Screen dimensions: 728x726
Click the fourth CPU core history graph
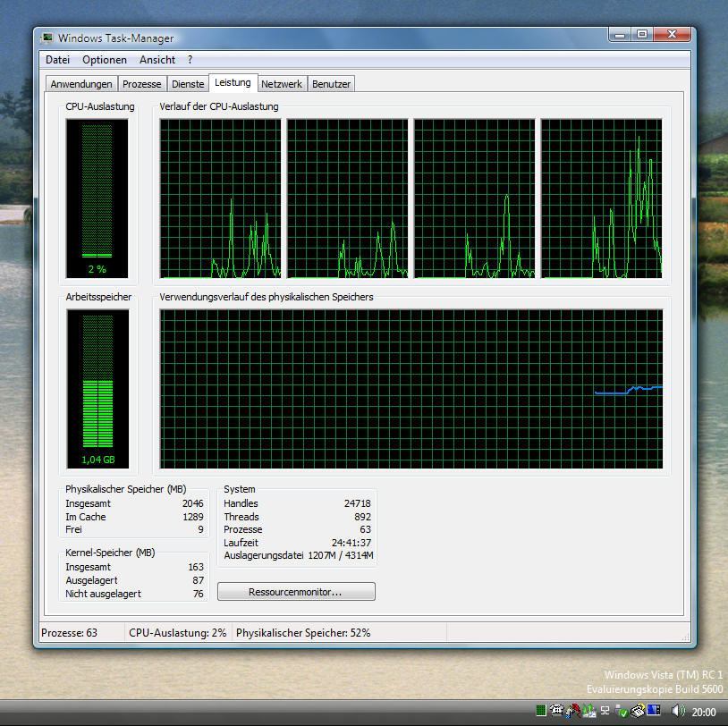click(x=602, y=198)
